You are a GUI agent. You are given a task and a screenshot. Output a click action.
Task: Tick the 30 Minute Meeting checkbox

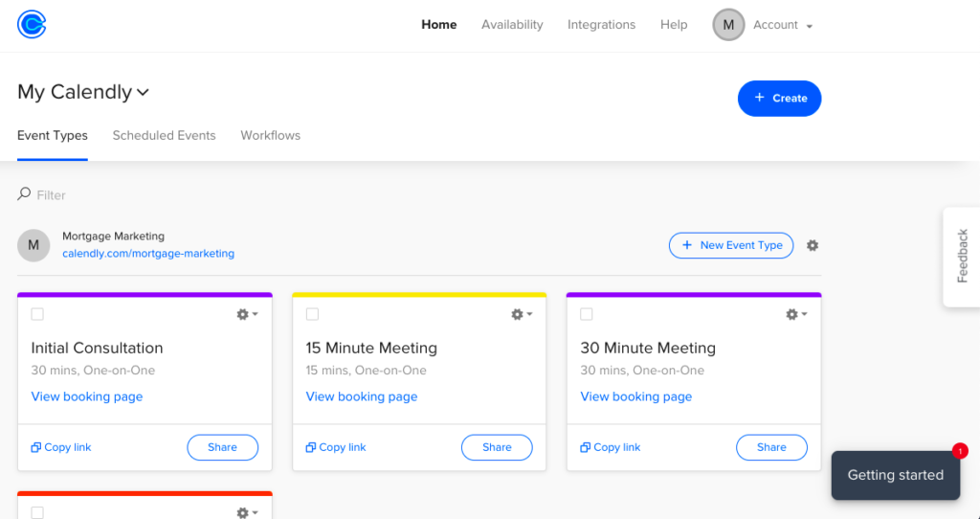coord(587,314)
